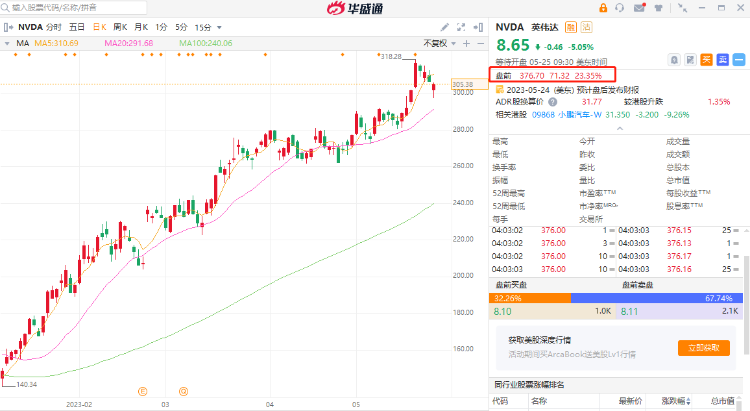
Task: Click the price alert bell icon
Action: pyautogui.click(x=674, y=60)
